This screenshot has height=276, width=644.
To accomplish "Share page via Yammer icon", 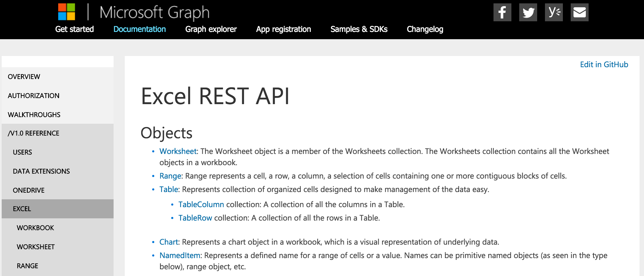I will [x=554, y=12].
